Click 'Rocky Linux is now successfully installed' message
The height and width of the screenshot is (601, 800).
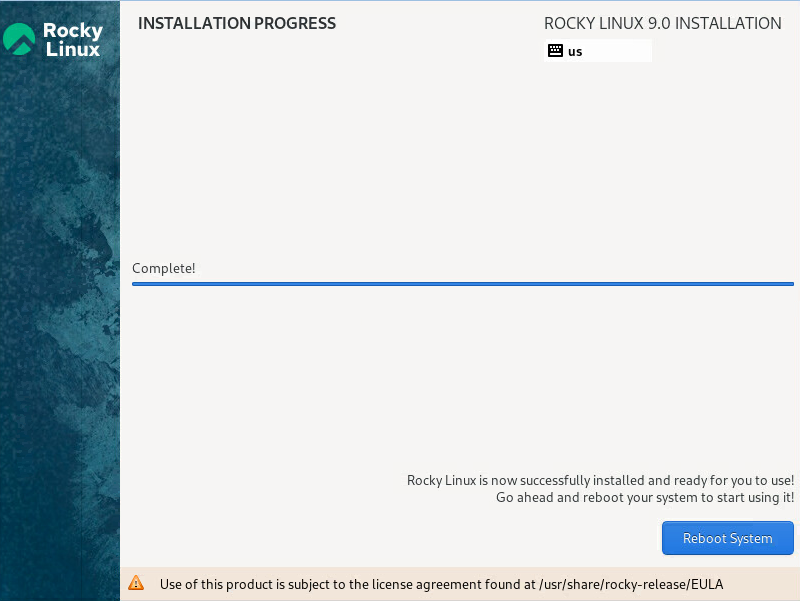click(601, 480)
